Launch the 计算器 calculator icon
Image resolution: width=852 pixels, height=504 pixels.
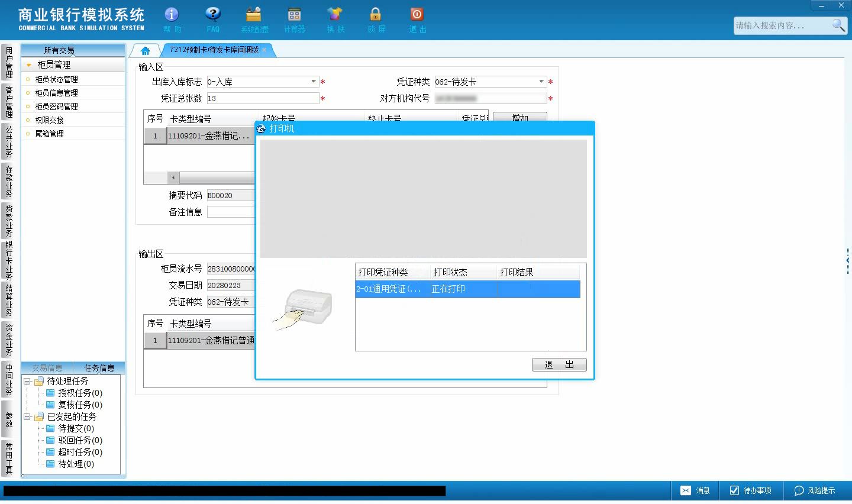294,14
